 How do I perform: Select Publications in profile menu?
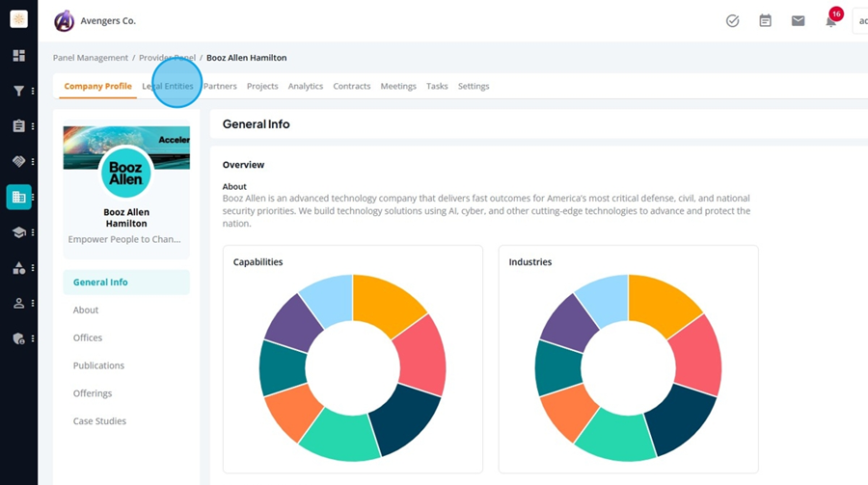click(x=98, y=365)
